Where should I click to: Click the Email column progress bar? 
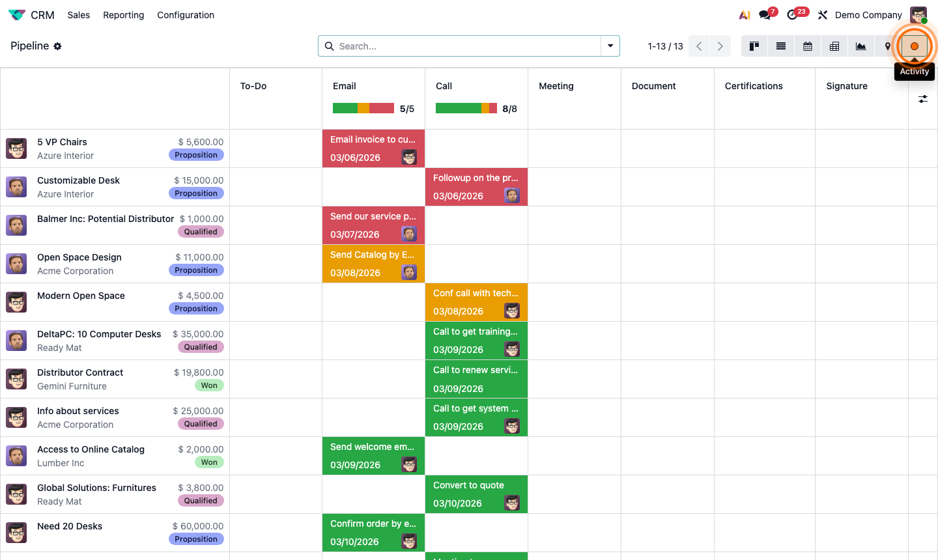[x=363, y=107]
